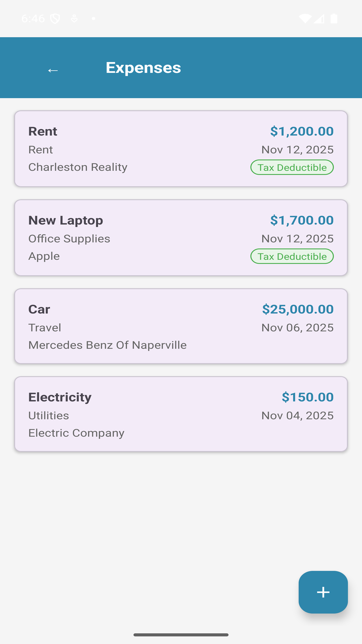362x644 pixels.
Task: Tap the shield icon in status bar
Action: [55, 18]
